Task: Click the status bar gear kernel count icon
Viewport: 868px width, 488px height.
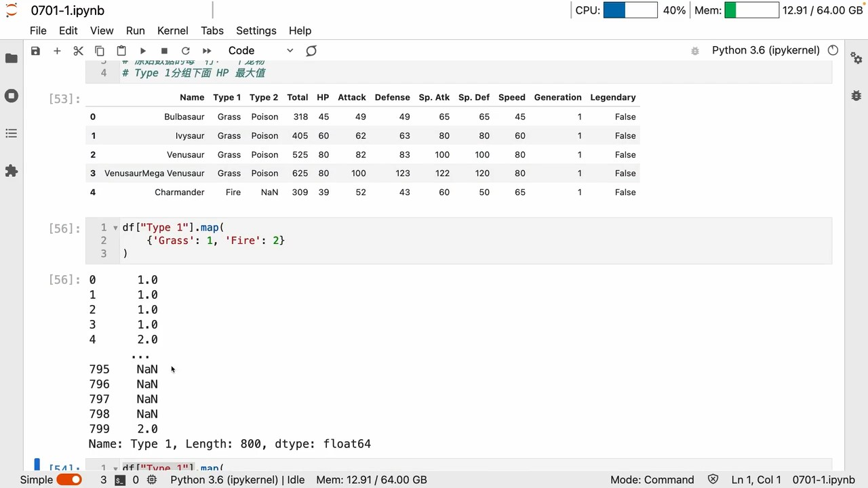Action: 152,480
